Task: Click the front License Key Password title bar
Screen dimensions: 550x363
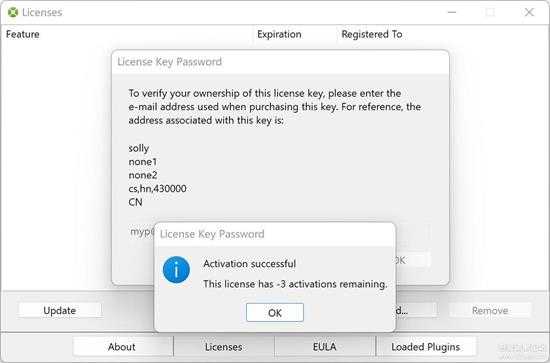Action: [275, 234]
